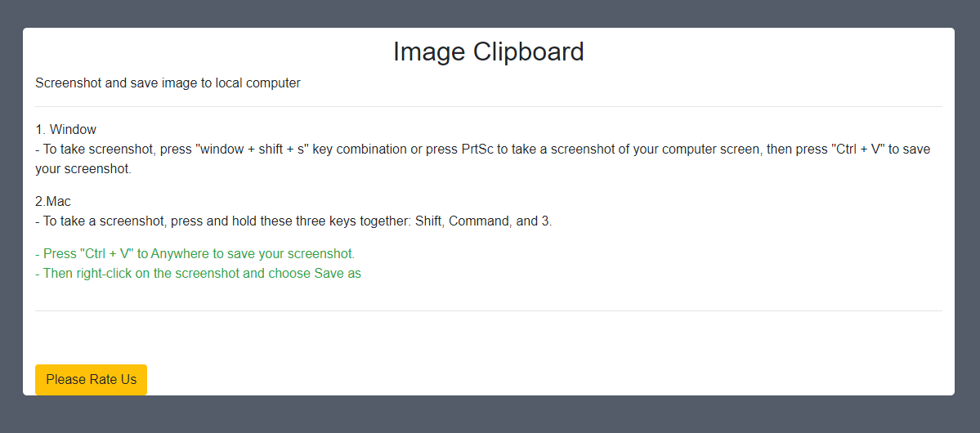
Task: Click the "1. Window" section label
Action: click(65, 130)
